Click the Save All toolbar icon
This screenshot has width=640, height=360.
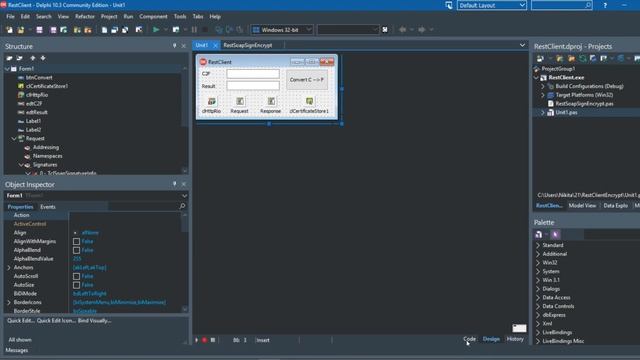[53, 30]
